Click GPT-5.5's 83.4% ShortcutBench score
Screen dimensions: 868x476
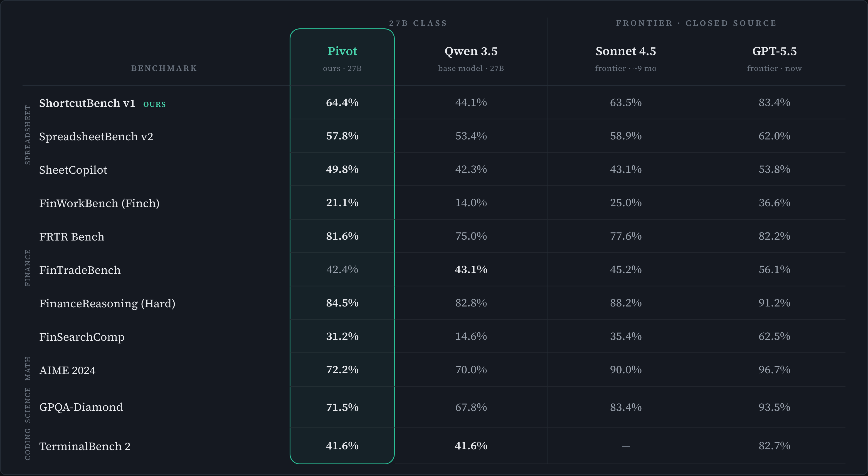[774, 102]
